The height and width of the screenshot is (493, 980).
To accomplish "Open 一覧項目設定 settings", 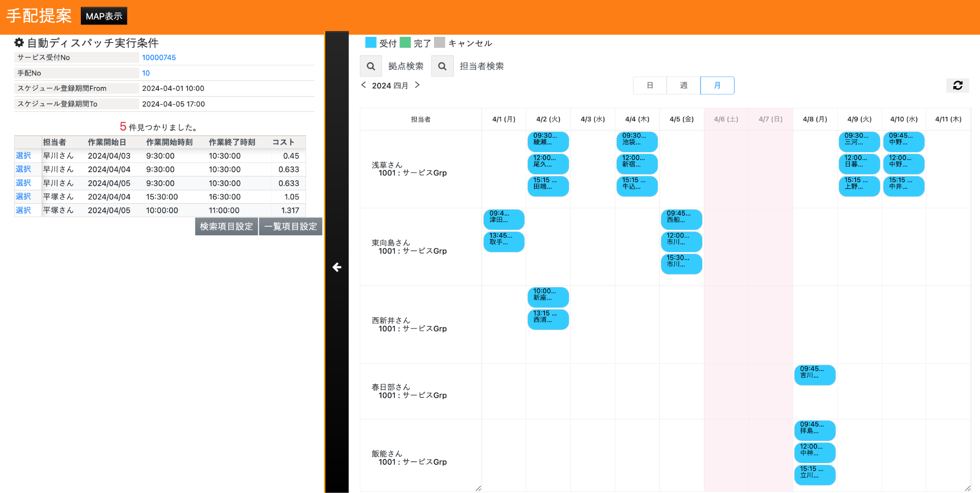I will point(290,227).
